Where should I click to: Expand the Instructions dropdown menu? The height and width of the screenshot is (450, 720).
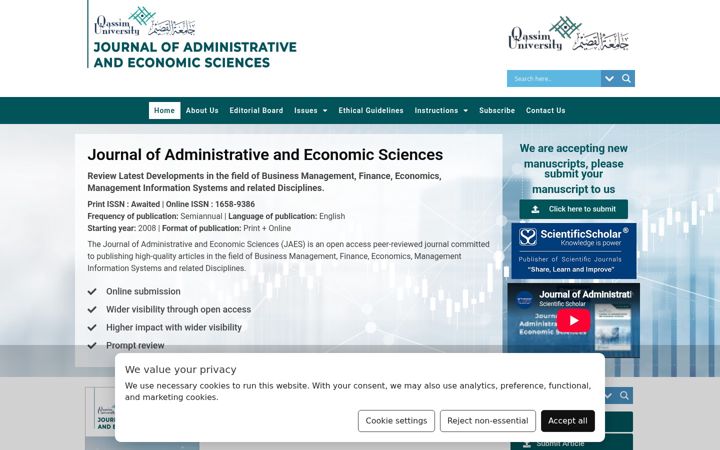pos(441,111)
